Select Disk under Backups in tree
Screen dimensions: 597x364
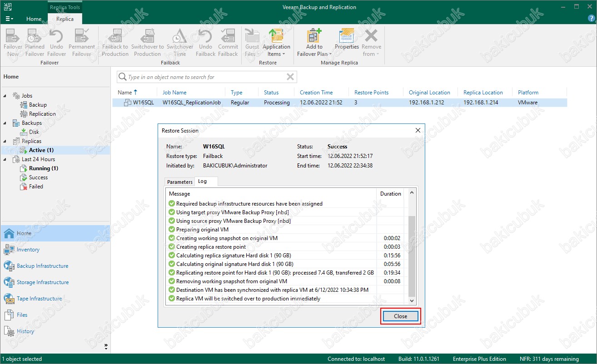pos(34,132)
